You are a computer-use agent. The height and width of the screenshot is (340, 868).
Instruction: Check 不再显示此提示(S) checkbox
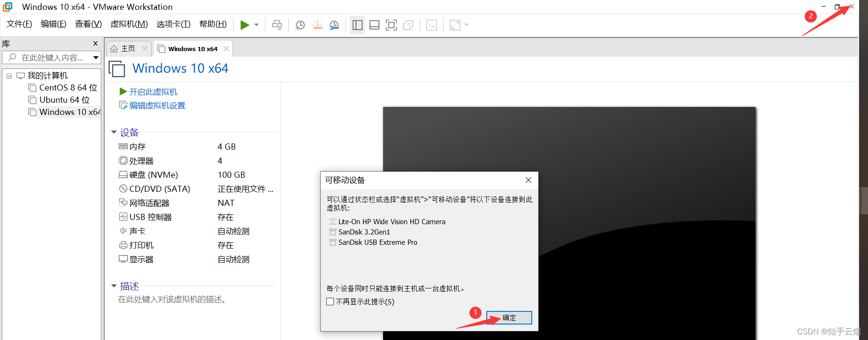click(330, 302)
